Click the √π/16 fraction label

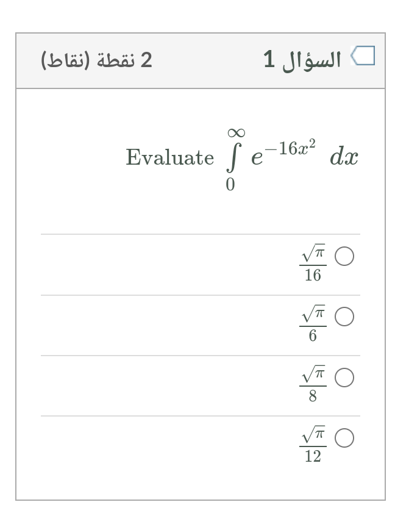click(x=313, y=263)
